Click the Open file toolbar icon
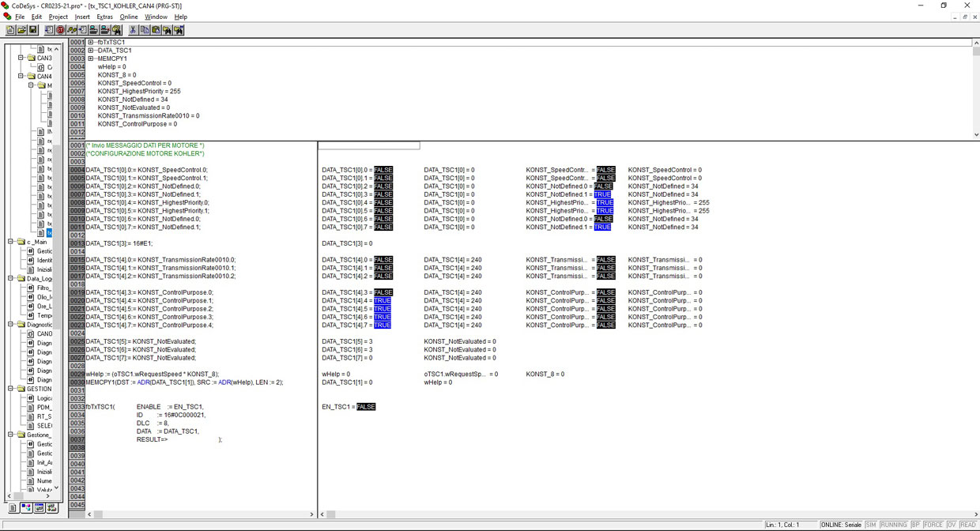Screen dimensions: 980x531 tap(21, 30)
